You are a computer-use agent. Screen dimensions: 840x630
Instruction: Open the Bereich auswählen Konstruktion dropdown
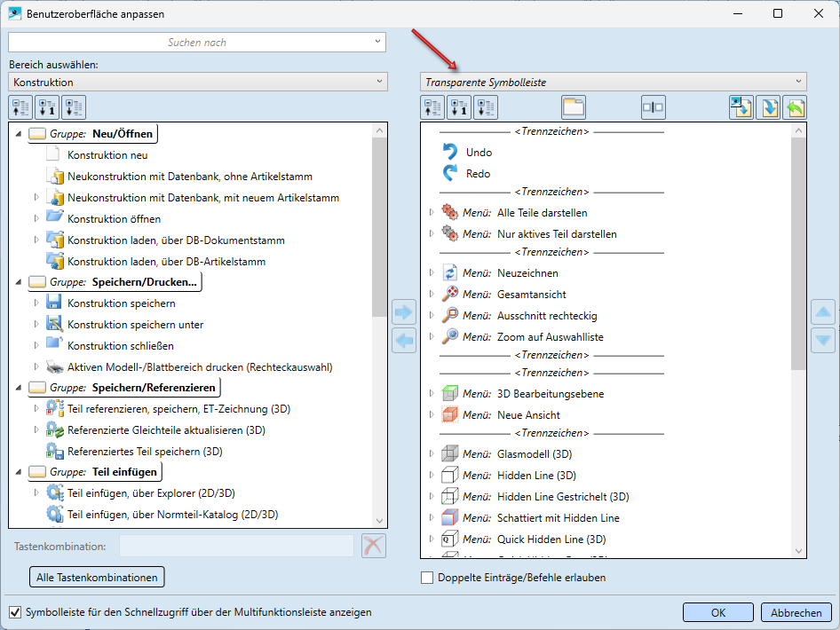coord(198,82)
